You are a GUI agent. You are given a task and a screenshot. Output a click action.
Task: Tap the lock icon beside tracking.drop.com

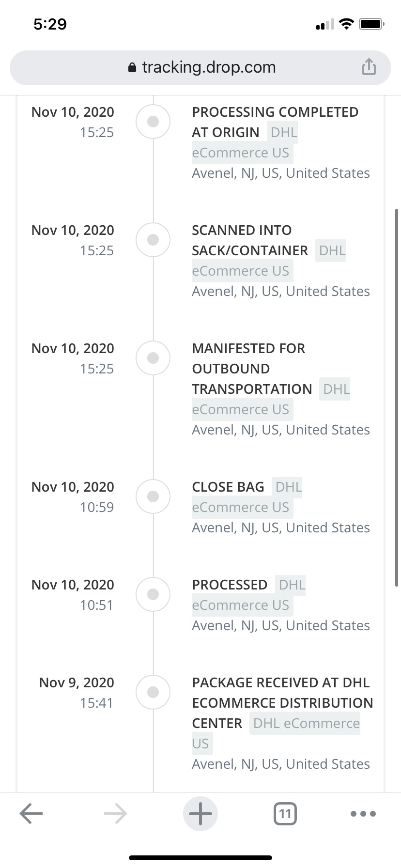(132, 68)
